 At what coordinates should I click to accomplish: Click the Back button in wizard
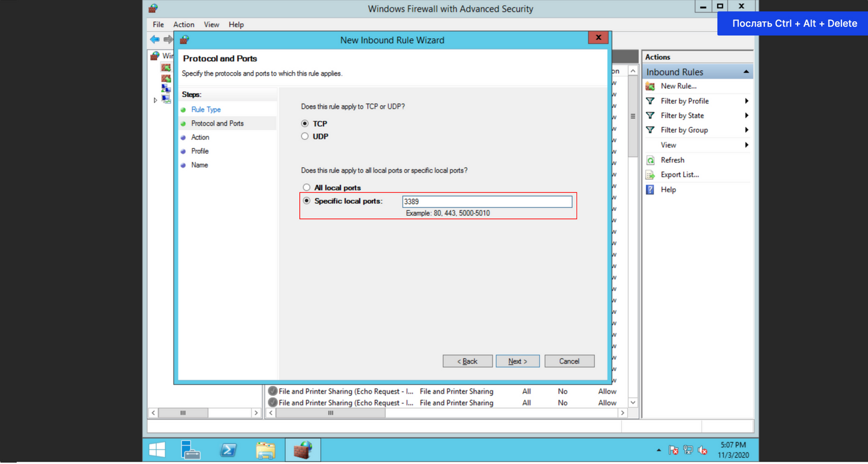(468, 361)
